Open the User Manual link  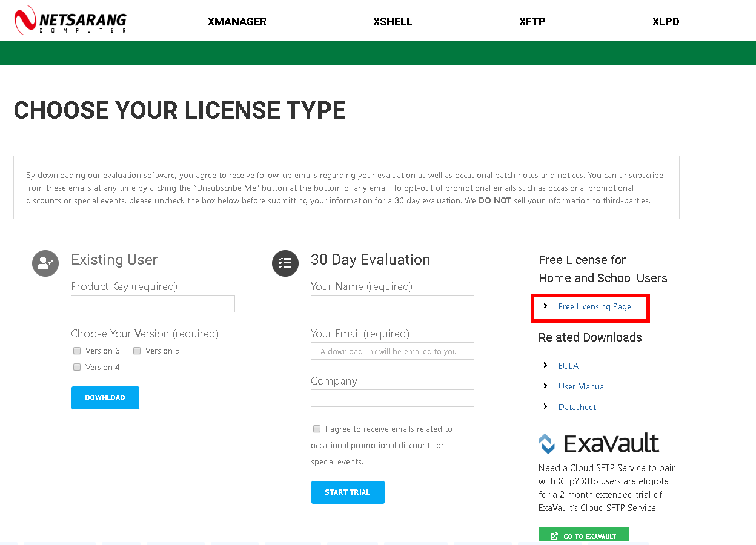pos(582,386)
